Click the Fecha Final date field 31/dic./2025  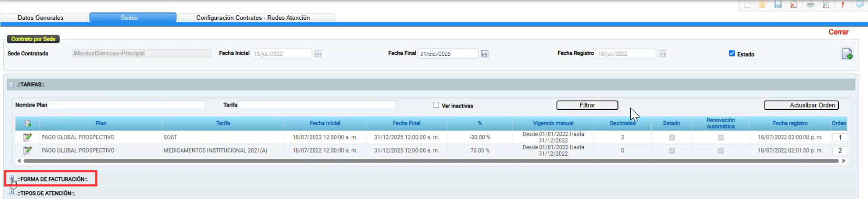pos(448,54)
